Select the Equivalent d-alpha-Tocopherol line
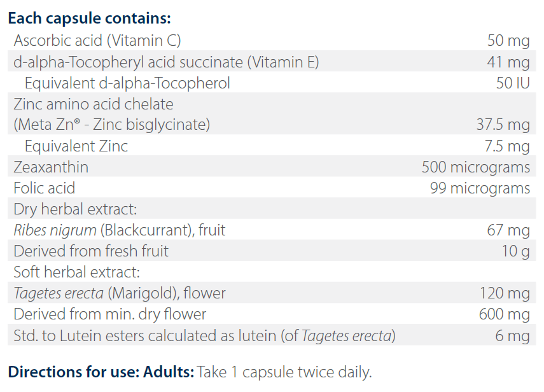The width and height of the screenshot is (544, 392). (127, 83)
